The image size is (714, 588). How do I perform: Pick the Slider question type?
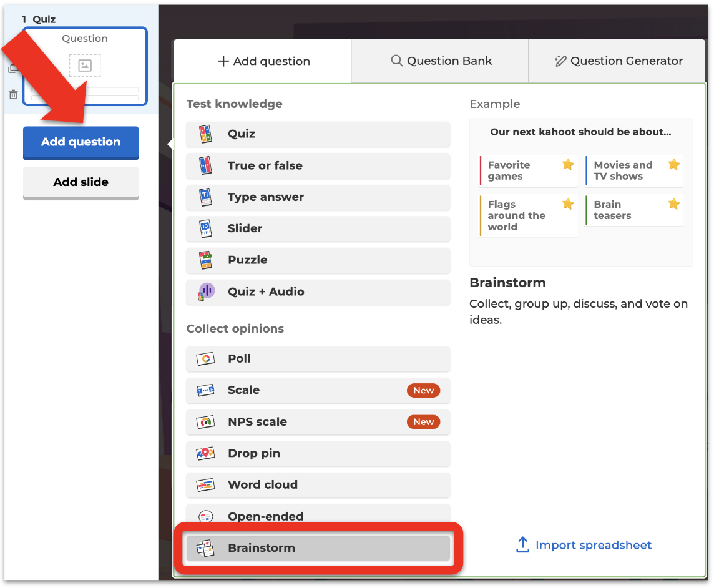(x=318, y=228)
